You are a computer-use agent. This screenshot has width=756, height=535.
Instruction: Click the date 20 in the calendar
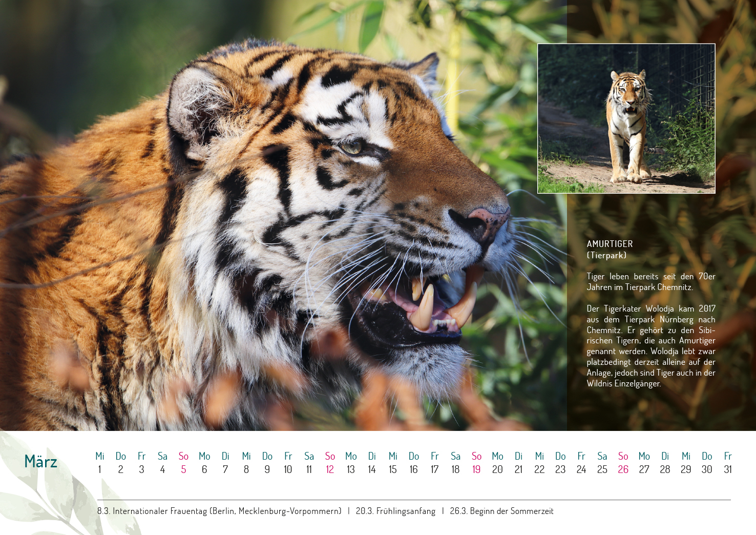[x=497, y=469]
